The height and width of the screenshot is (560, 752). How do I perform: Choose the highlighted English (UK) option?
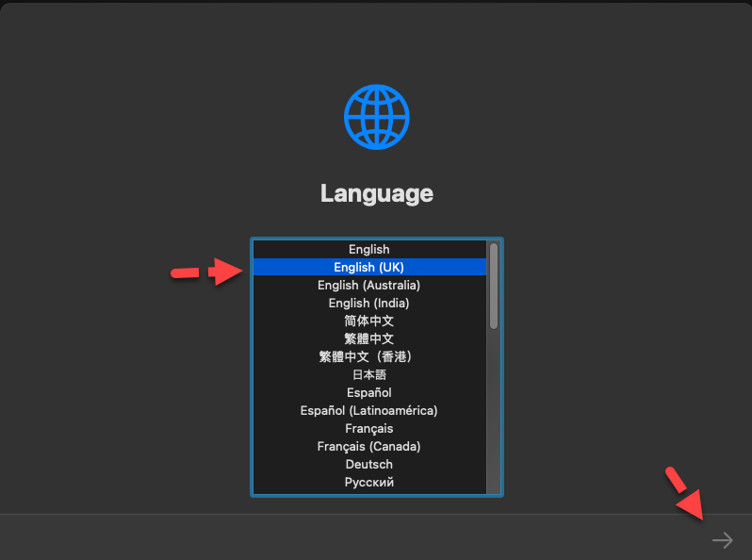click(x=368, y=268)
